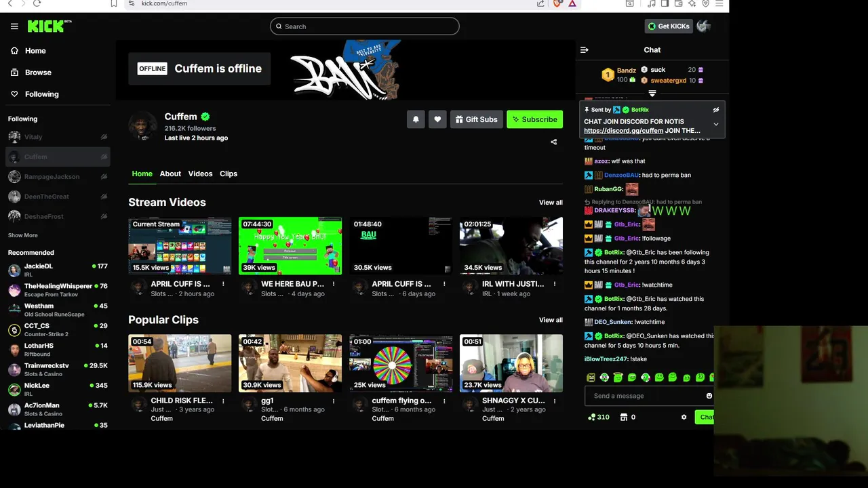
Task: Click View all for Popular Clips
Action: (551, 320)
